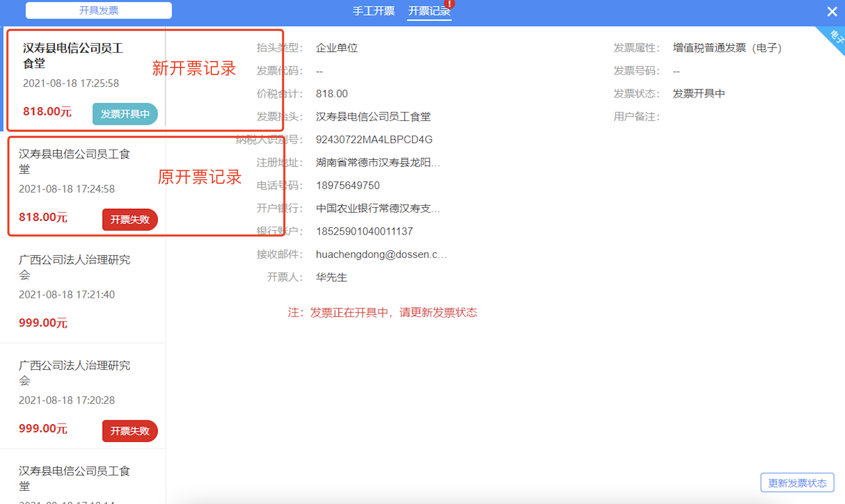
Task: Click the 发票开具中 status badge
Action: click(x=125, y=114)
